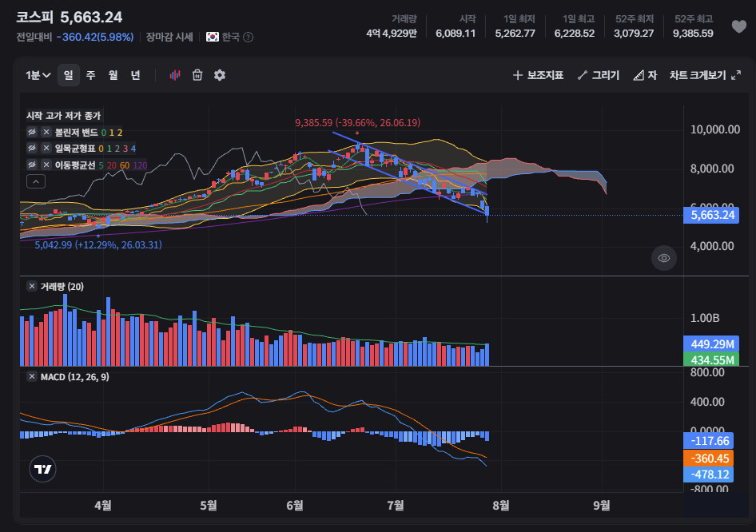The height and width of the screenshot is (532, 756).
Task: Hide the 이동평균선 indicator
Action: coord(32,165)
